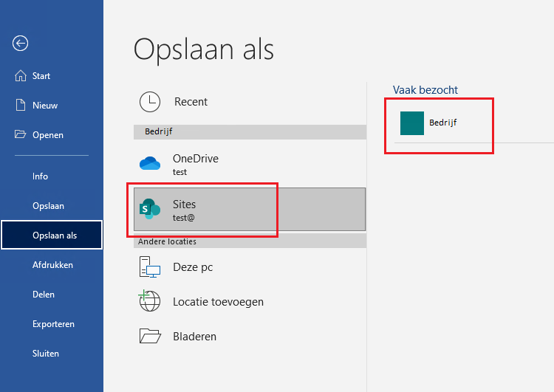Click the Start home icon
The height and width of the screenshot is (392, 554).
coord(20,76)
